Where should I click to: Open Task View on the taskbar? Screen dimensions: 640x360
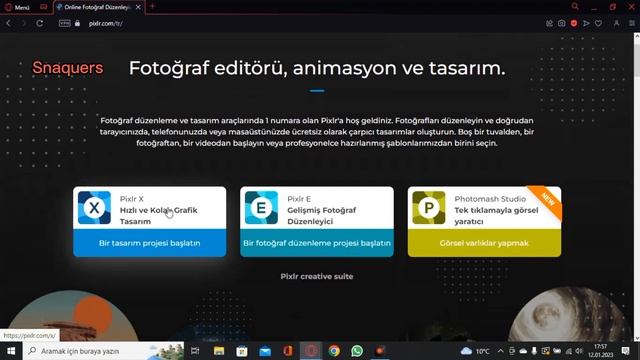195,351
